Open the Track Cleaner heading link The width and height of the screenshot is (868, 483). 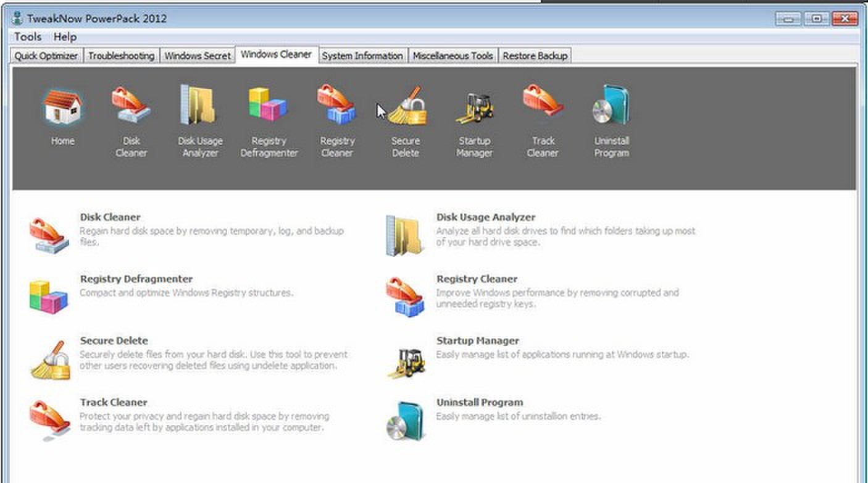coord(114,403)
